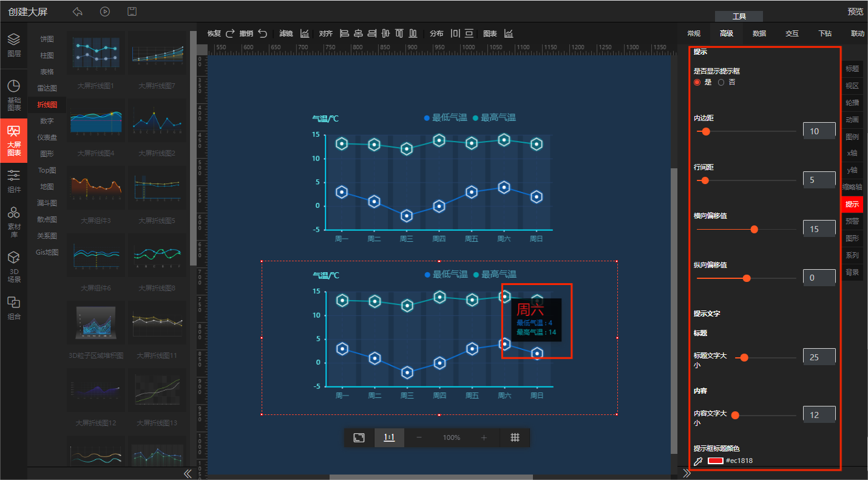Switch to the 下钻 tab
The height and width of the screenshot is (480, 868).
(825, 33)
